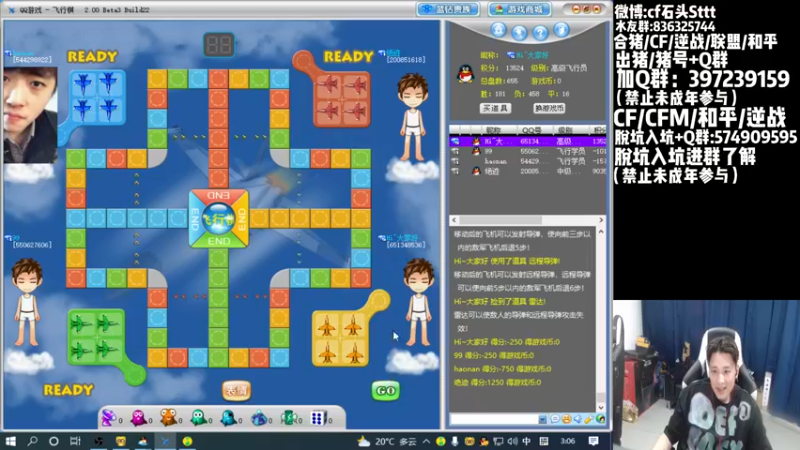Open the 游戏商城 game mall button
Image resolution: width=800 pixels, height=450 pixels.
coord(521,9)
